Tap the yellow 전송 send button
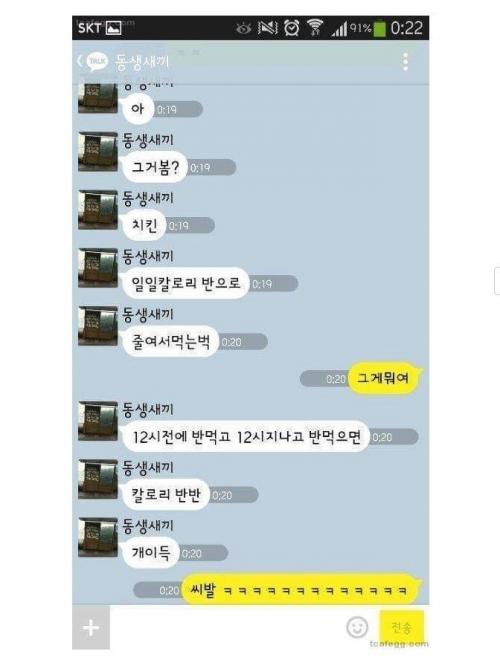Viewport: 500px width, 660px height. click(x=402, y=628)
